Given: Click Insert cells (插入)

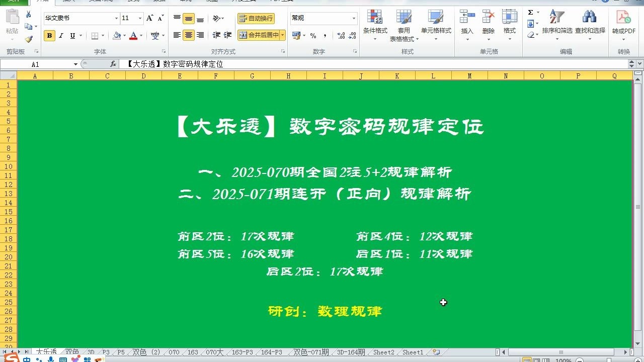Looking at the screenshot, I should pyautogui.click(x=467, y=25).
